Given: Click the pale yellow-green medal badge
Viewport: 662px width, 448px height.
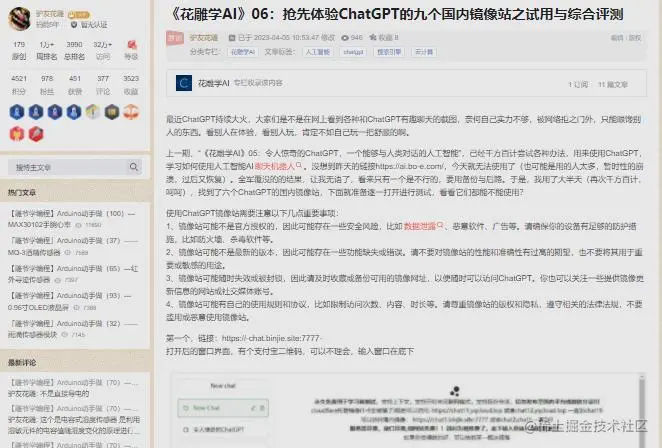Looking at the screenshot, I should point(93,112).
